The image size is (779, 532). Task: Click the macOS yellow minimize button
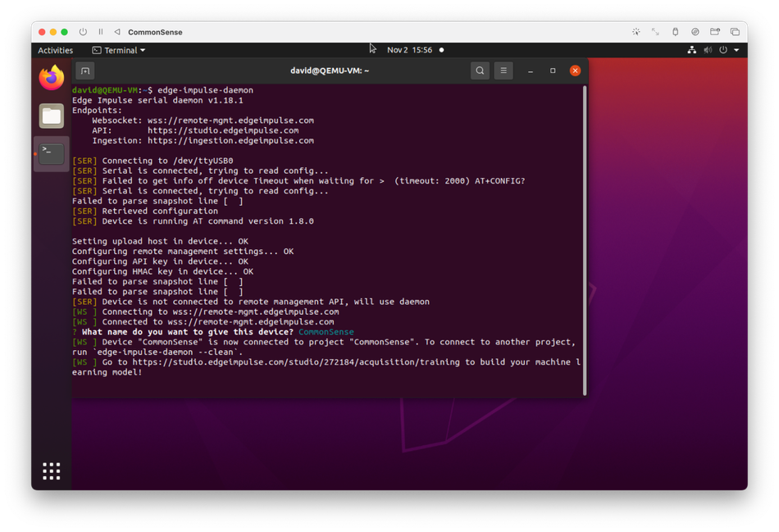click(53, 32)
